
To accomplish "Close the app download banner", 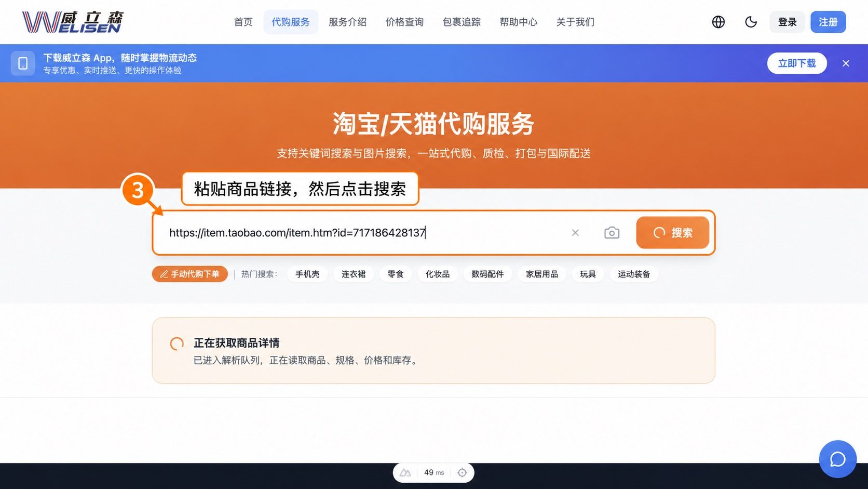I will click(846, 63).
